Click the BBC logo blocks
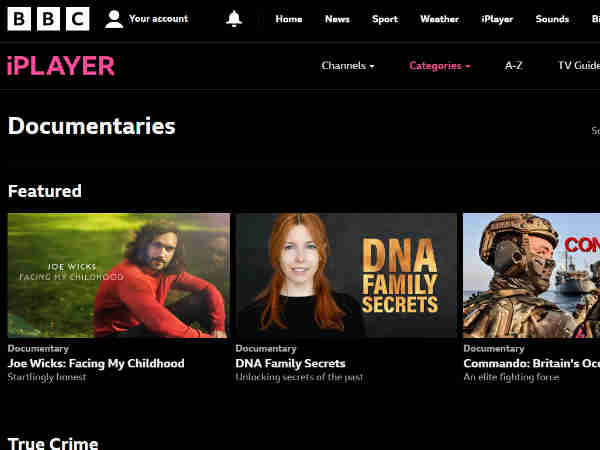The height and width of the screenshot is (450, 600). point(48,19)
